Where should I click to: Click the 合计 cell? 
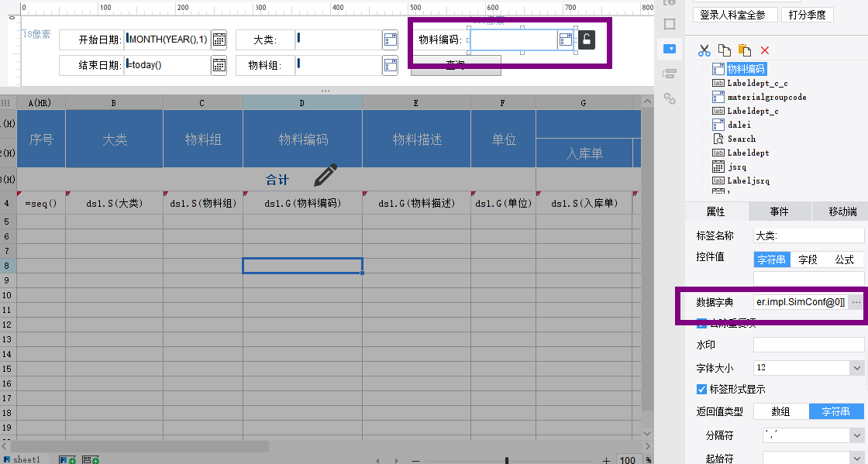click(276, 180)
